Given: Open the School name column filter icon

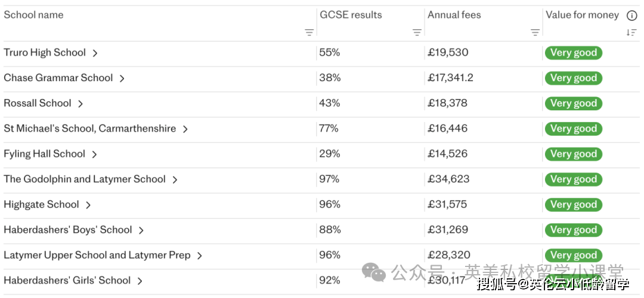Looking at the screenshot, I should click(309, 33).
